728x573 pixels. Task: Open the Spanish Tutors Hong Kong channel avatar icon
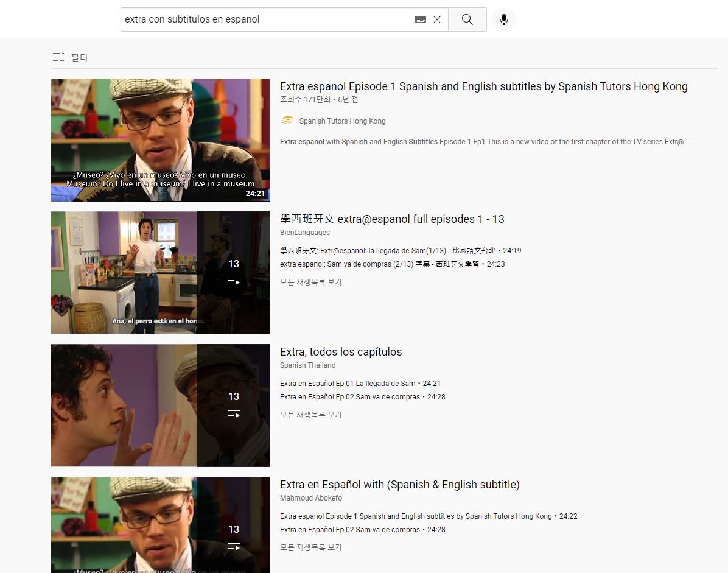pyautogui.click(x=287, y=121)
